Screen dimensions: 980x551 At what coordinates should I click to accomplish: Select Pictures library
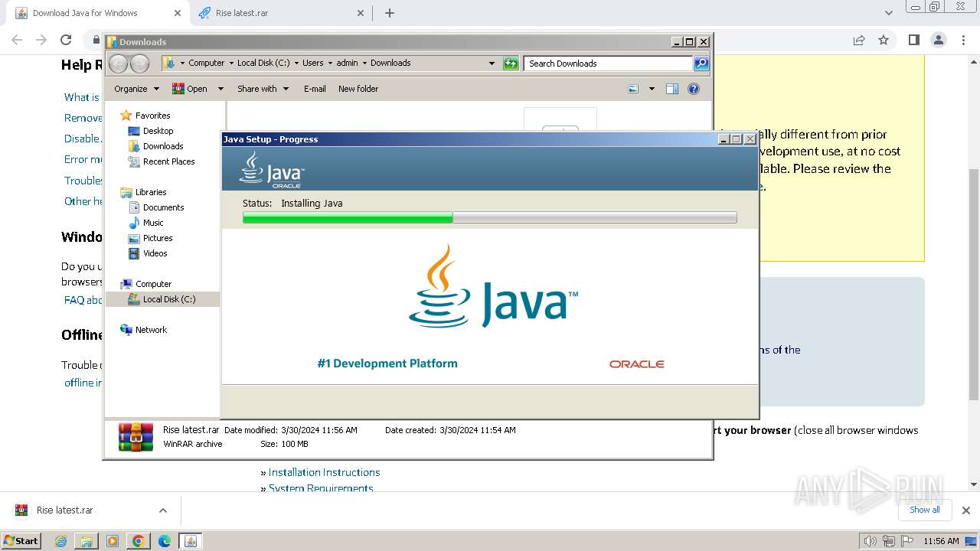(x=158, y=238)
